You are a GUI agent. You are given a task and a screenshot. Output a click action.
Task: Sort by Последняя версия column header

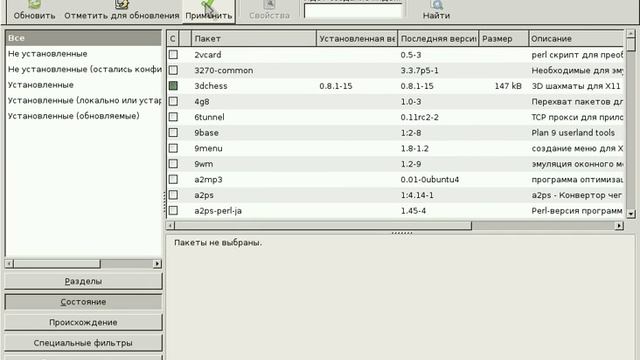coord(438,38)
